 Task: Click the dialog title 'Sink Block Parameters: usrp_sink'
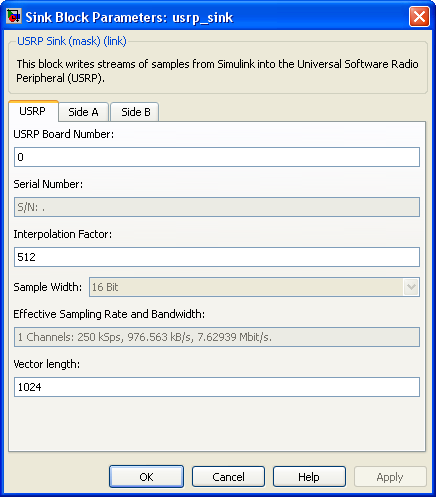129,17
